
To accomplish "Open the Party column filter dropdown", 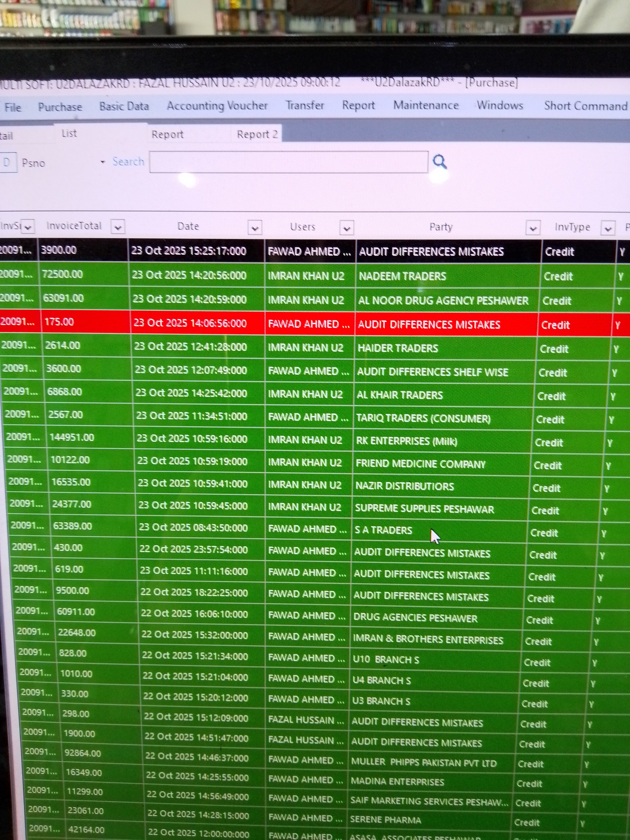I will 533,228.
